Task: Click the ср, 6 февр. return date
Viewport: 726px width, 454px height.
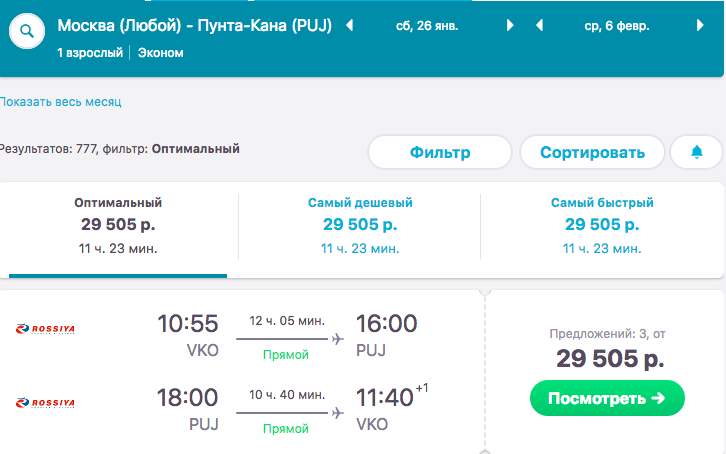Action: (x=619, y=25)
